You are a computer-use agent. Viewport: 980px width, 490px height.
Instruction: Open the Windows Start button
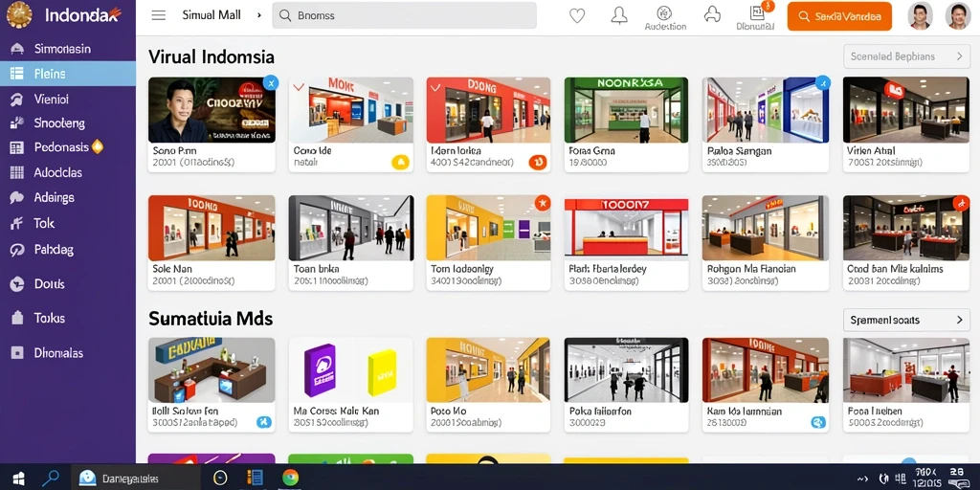click(19, 479)
